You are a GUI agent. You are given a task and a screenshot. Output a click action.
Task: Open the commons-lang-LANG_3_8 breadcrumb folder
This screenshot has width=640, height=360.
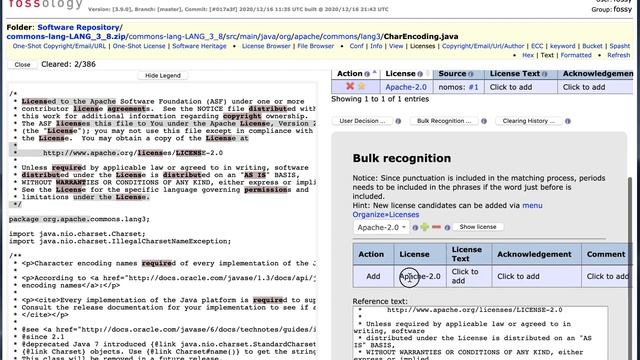click(x=176, y=36)
